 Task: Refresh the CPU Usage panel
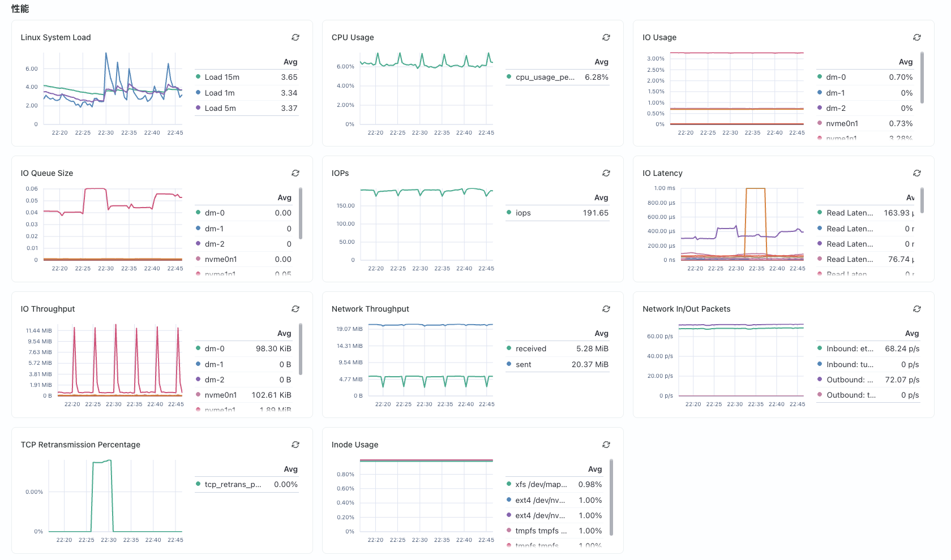tap(606, 37)
